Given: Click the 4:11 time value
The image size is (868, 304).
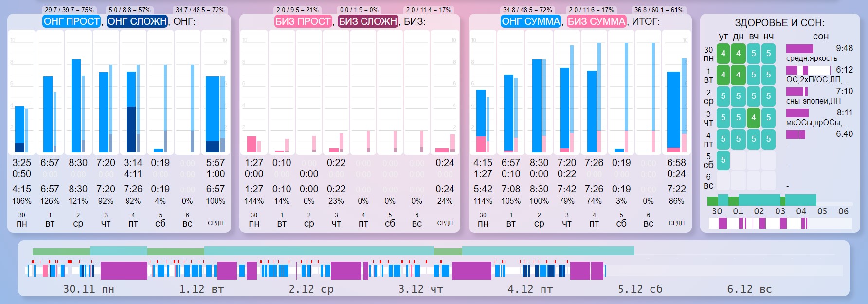Looking at the screenshot, I should (133, 174).
